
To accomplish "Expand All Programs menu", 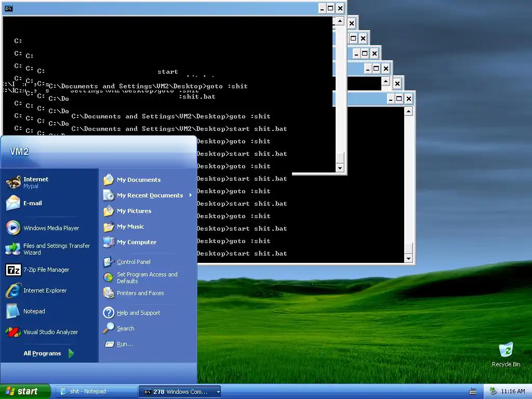I will 48,353.
